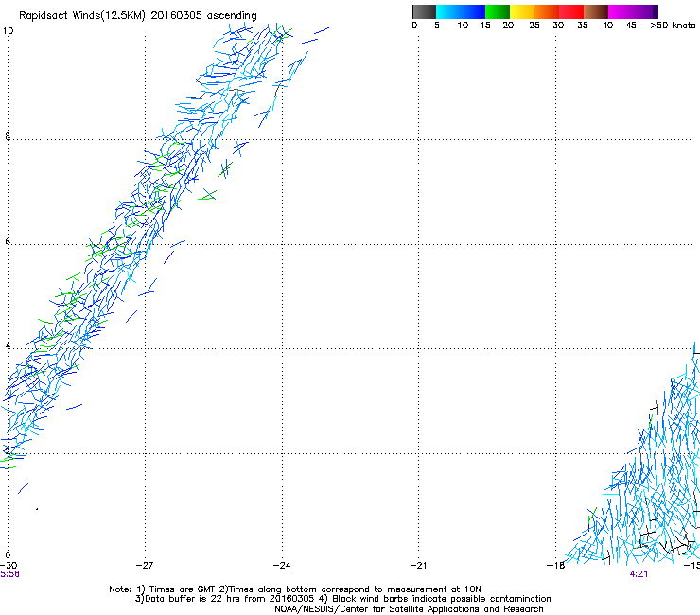The height and width of the screenshot is (615, 700).
Task: Click the latitude label 6
Action: [8, 241]
